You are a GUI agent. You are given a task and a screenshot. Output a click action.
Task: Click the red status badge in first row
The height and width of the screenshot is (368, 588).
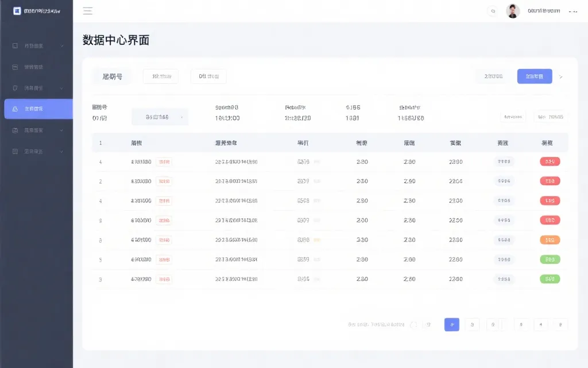[550, 162]
